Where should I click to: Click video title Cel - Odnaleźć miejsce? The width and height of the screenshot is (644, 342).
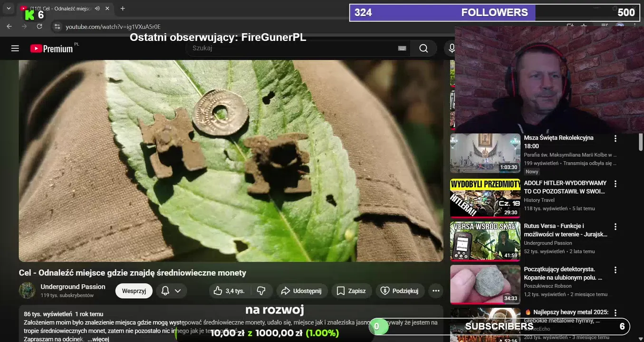133,273
